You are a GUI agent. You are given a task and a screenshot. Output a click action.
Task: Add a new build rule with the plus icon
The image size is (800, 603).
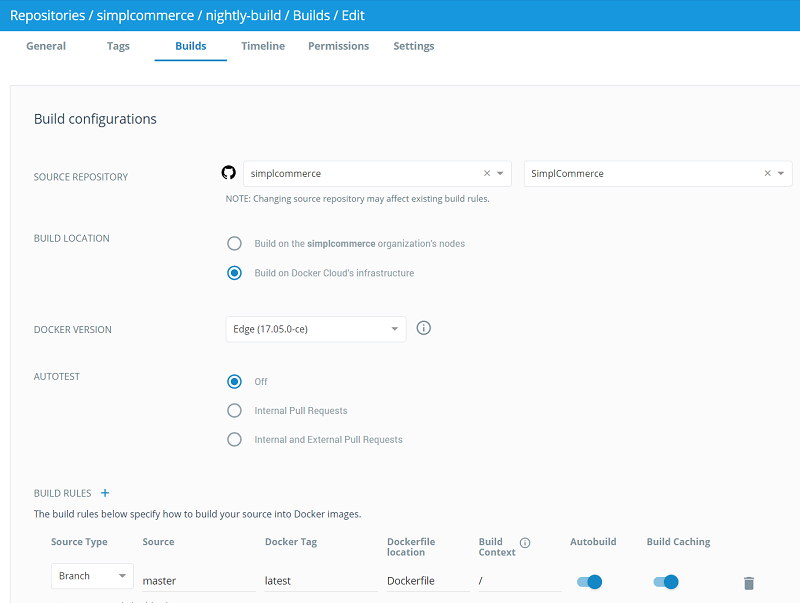[105, 492]
